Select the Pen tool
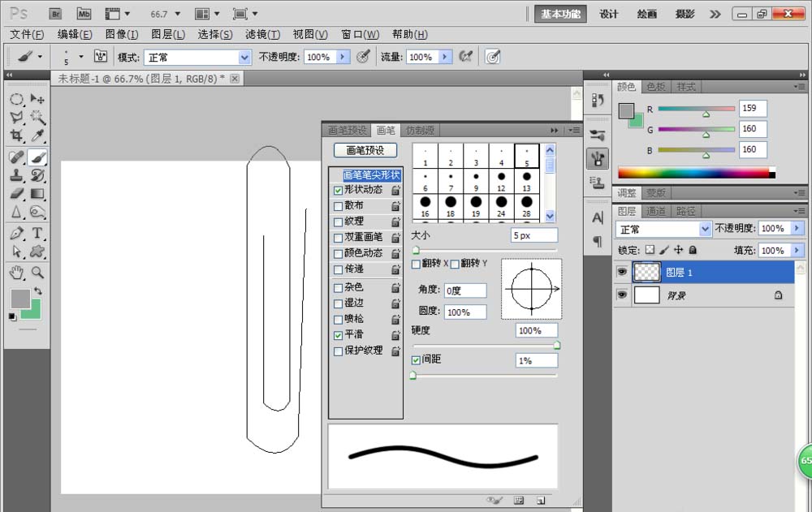Image resolution: width=812 pixels, height=512 pixels. 16,234
